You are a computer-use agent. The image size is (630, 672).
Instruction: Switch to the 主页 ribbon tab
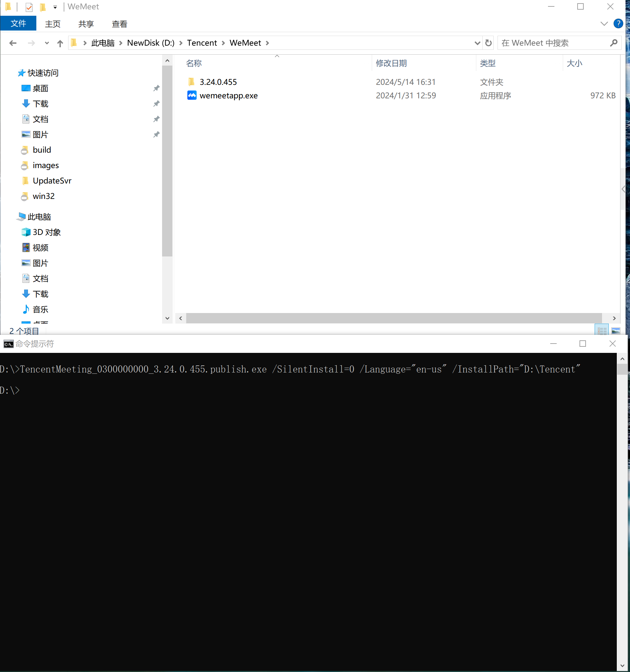pyautogui.click(x=53, y=24)
